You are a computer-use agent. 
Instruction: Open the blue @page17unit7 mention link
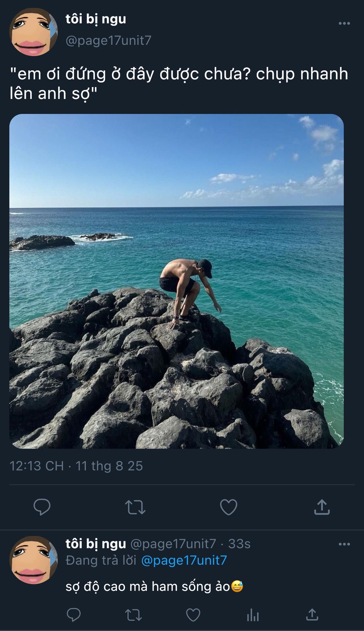click(184, 560)
